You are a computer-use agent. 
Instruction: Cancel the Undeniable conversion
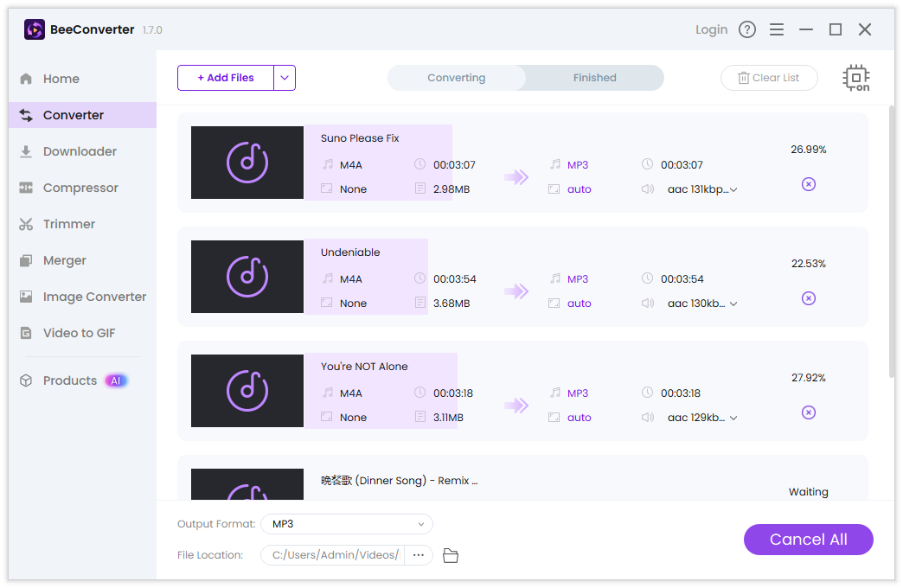tap(808, 298)
